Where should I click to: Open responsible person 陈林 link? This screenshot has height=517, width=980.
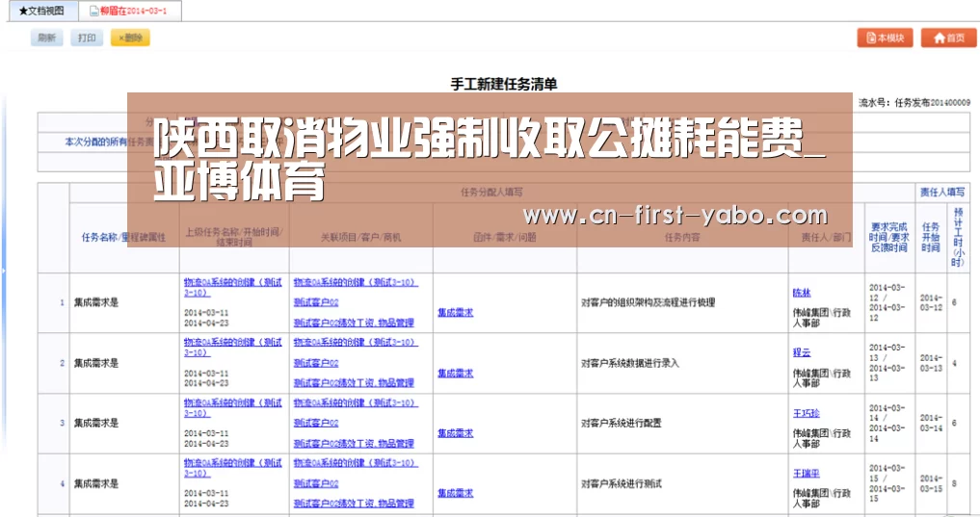click(802, 293)
